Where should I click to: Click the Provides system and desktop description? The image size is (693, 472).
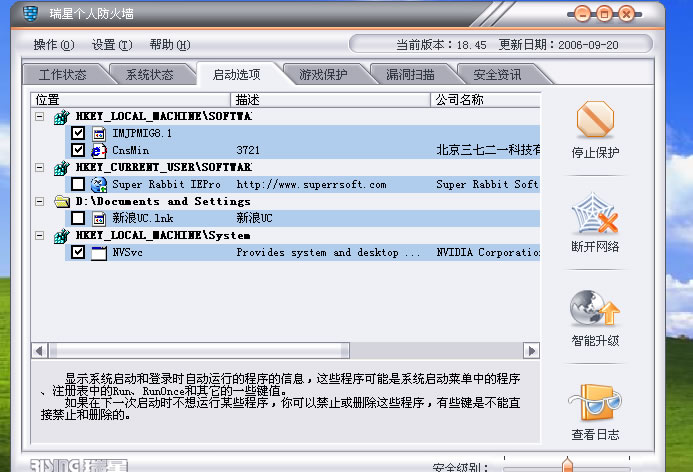click(328, 252)
